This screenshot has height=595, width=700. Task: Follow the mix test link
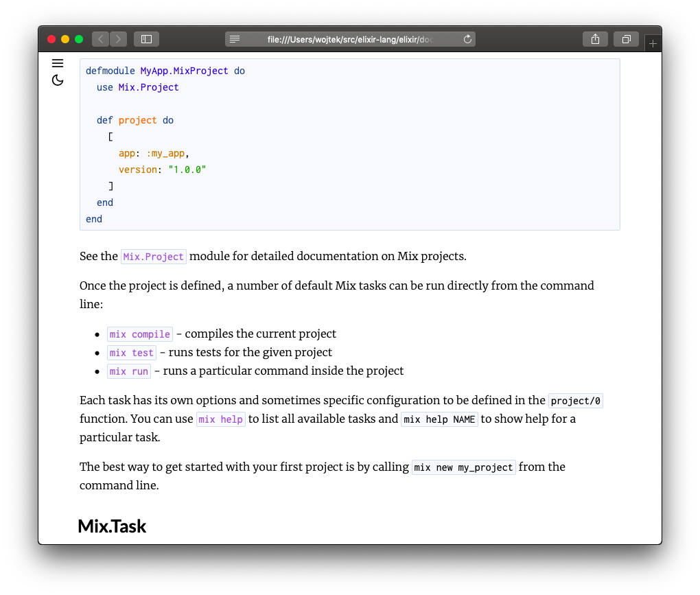tap(132, 353)
